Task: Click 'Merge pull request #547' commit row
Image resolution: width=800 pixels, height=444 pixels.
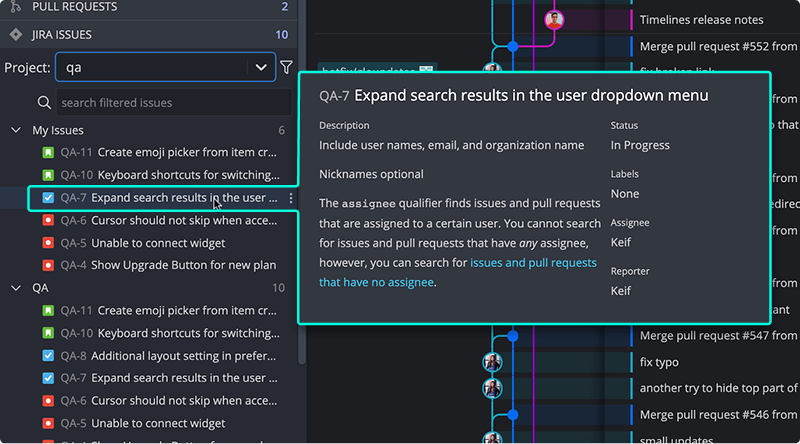Action: click(x=718, y=336)
